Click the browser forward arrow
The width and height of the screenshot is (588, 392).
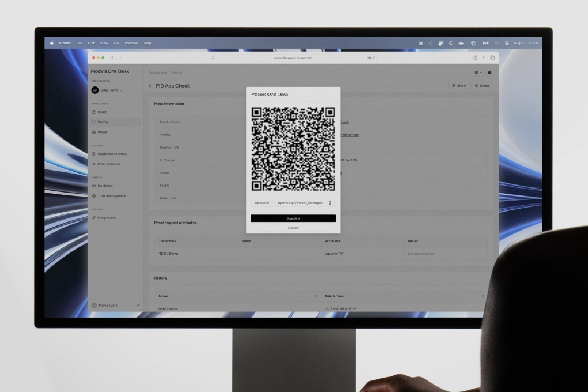[120, 58]
